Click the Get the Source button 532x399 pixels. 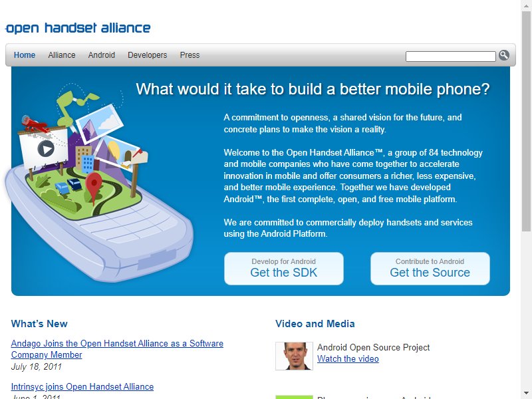coord(430,269)
